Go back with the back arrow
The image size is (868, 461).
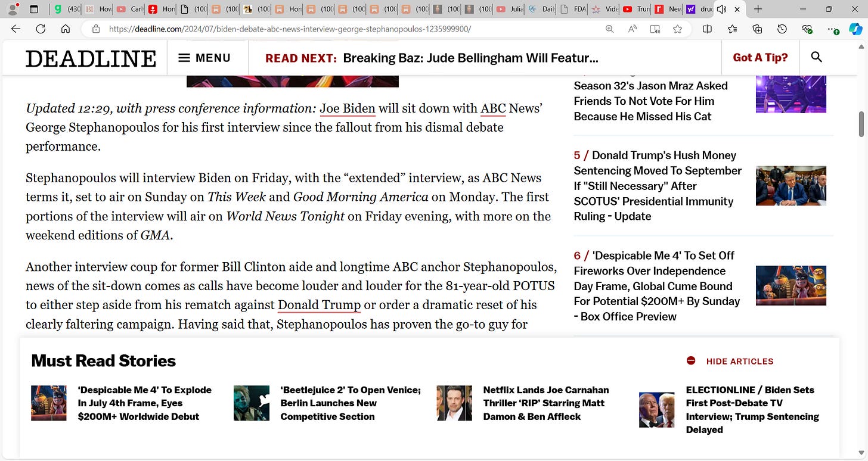coord(15,29)
